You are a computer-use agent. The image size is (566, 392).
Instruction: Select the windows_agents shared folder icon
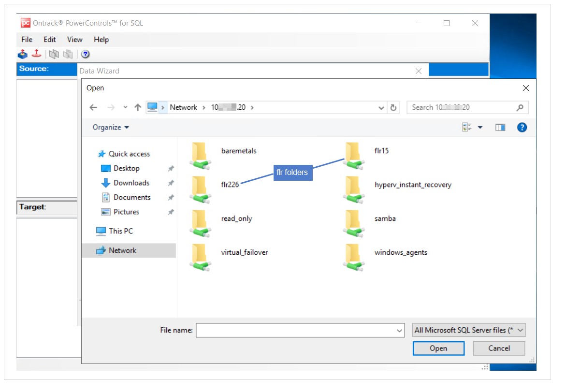pos(354,257)
